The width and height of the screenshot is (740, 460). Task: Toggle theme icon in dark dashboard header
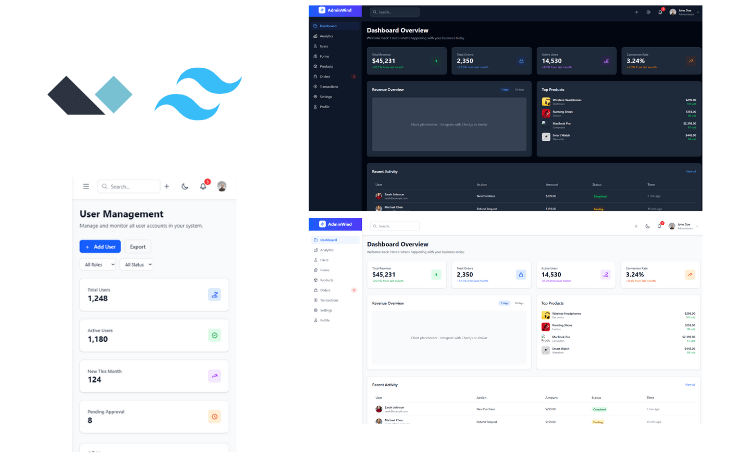(648, 12)
